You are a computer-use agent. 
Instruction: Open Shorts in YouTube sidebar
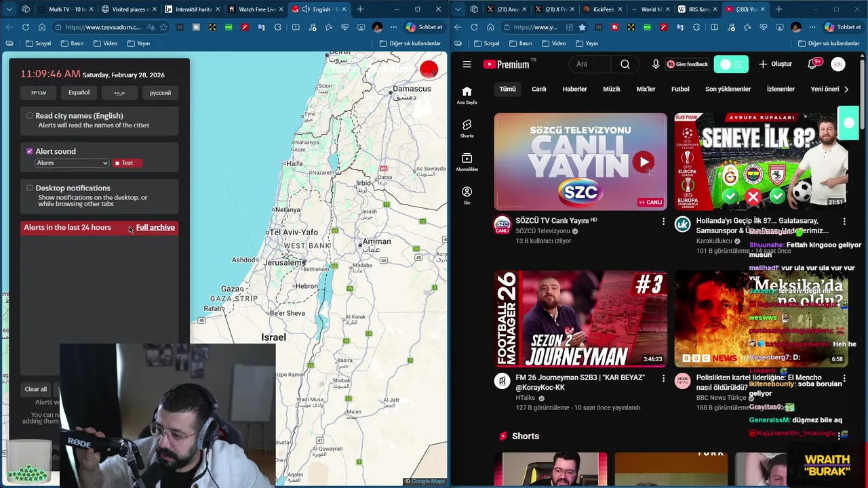(x=467, y=129)
